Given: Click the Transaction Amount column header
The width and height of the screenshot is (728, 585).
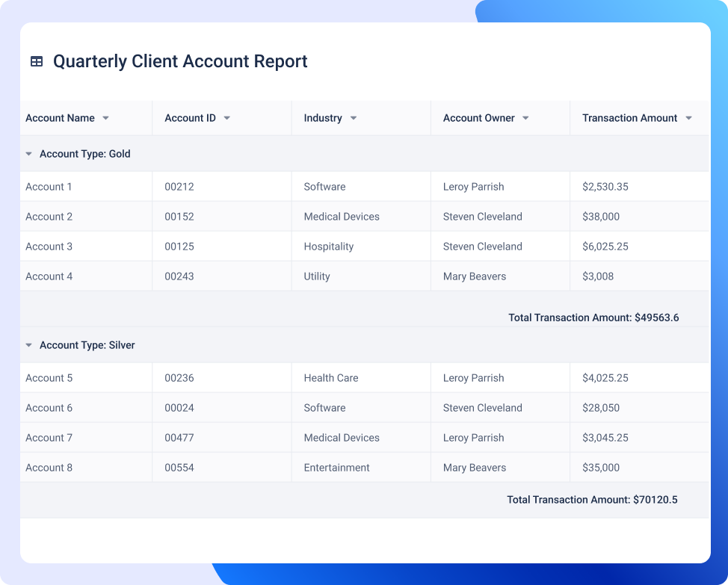Looking at the screenshot, I should (x=640, y=118).
